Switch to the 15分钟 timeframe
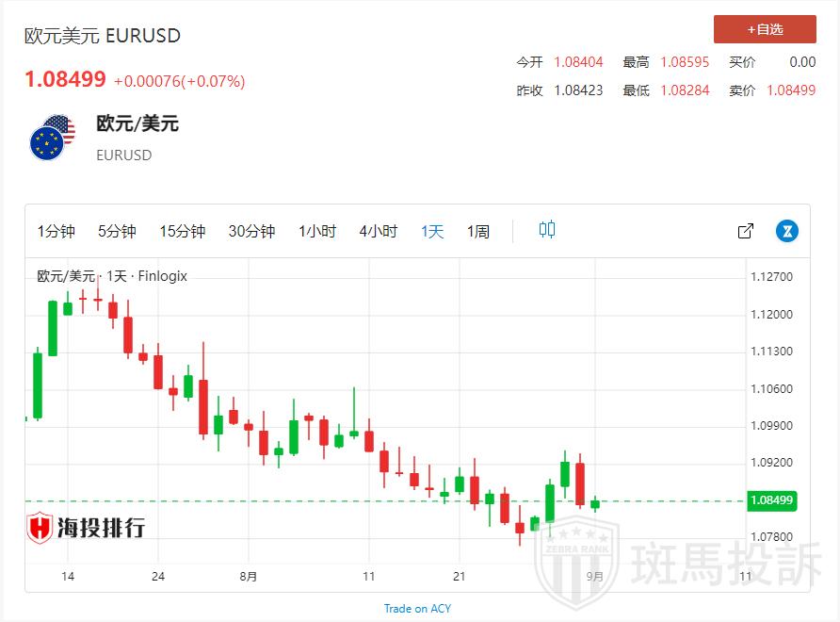 tap(182, 232)
